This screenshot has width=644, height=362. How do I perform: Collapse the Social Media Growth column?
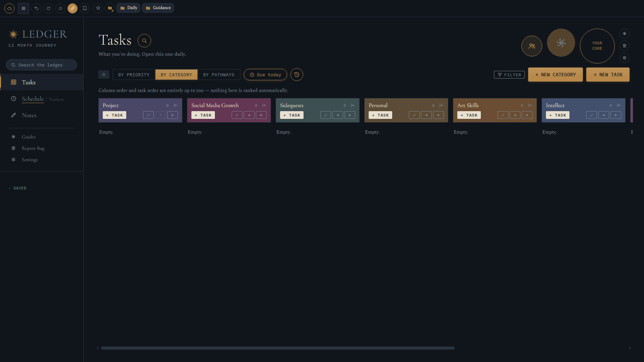tap(264, 105)
